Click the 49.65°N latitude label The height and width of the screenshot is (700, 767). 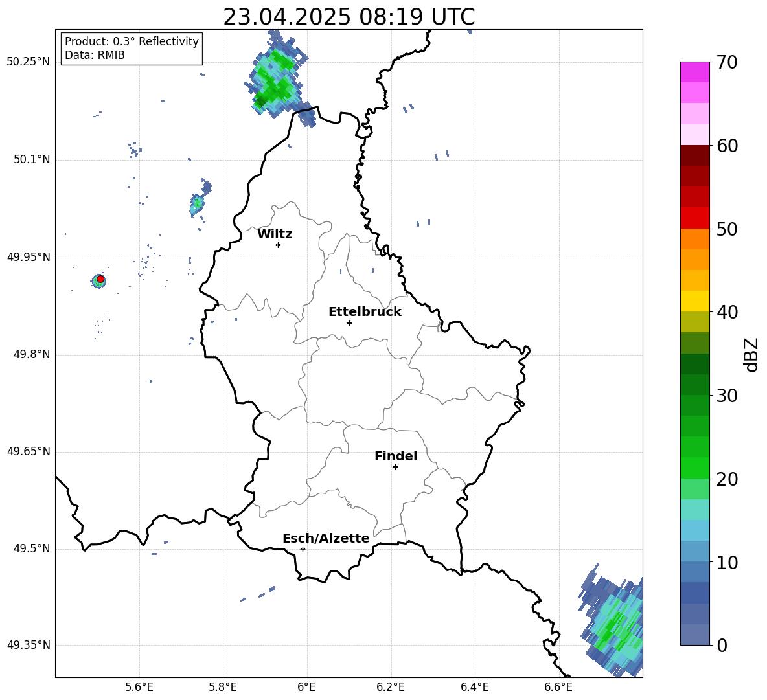pyautogui.click(x=29, y=451)
